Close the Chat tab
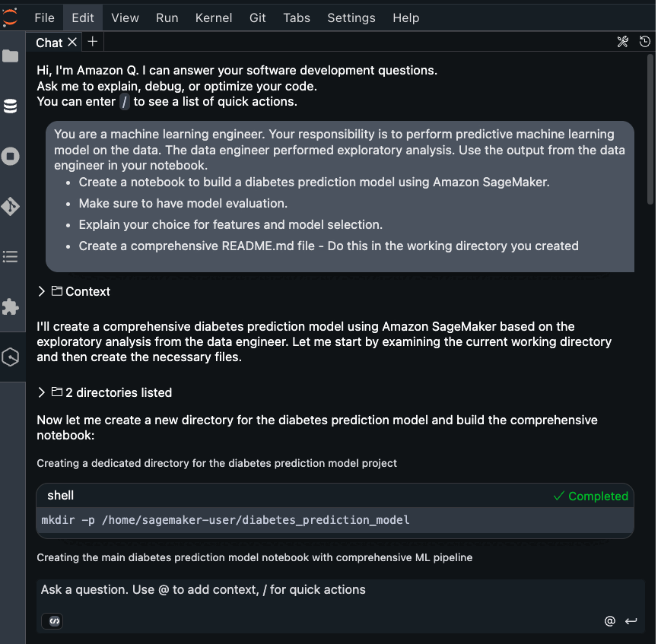661x644 pixels. 72,42
